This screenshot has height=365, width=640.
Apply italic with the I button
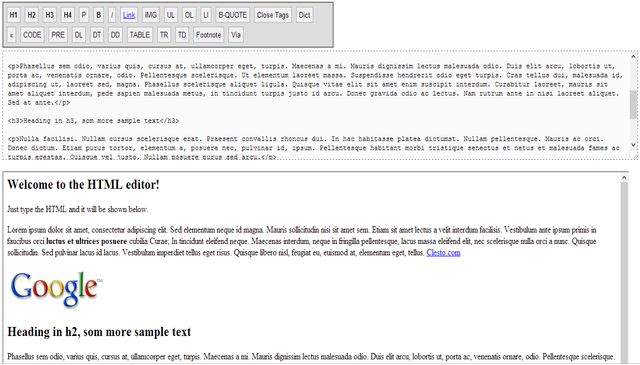[x=112, y=15]
